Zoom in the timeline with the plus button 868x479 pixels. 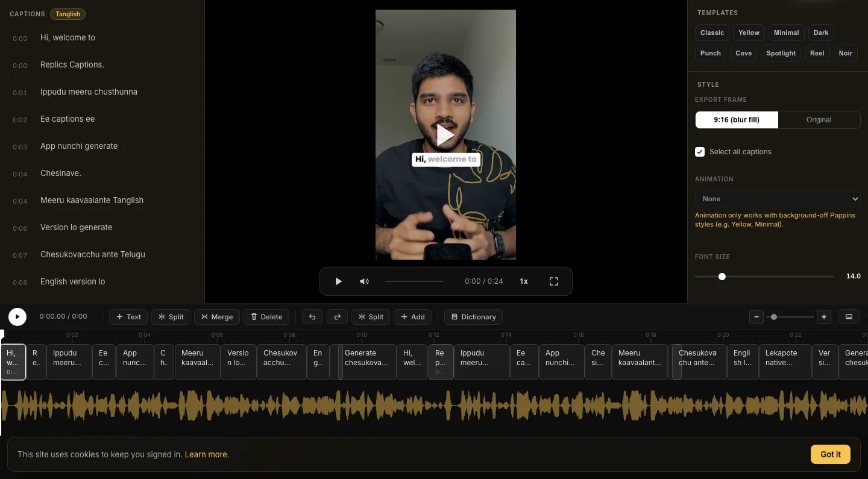(x=824, y=317)
